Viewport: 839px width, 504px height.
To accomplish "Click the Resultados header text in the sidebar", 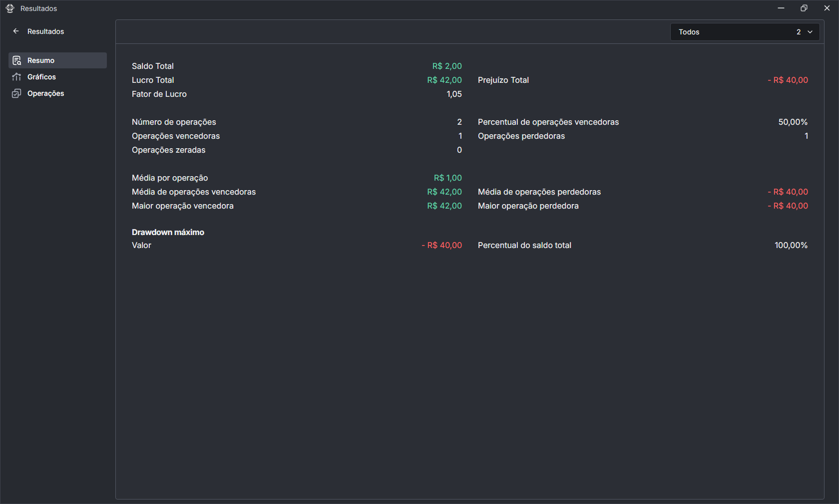I will click(45, 31).
